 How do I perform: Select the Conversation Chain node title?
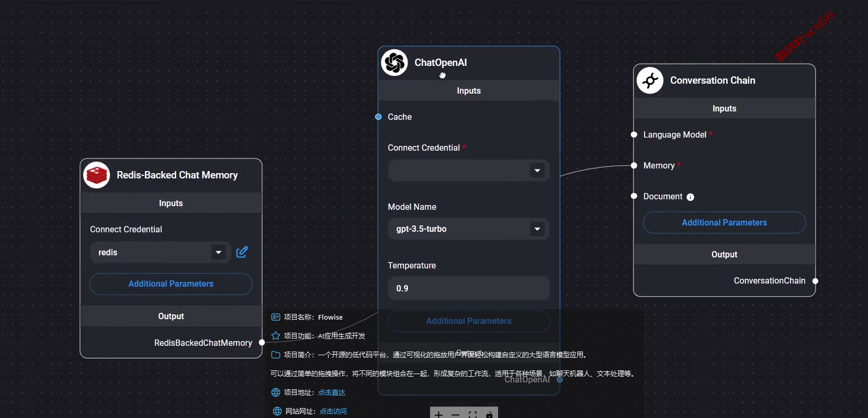click(713, 81)
